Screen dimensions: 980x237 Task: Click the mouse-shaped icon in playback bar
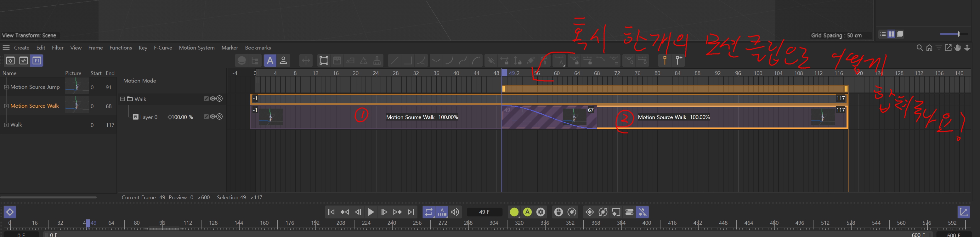click(558, 212)
